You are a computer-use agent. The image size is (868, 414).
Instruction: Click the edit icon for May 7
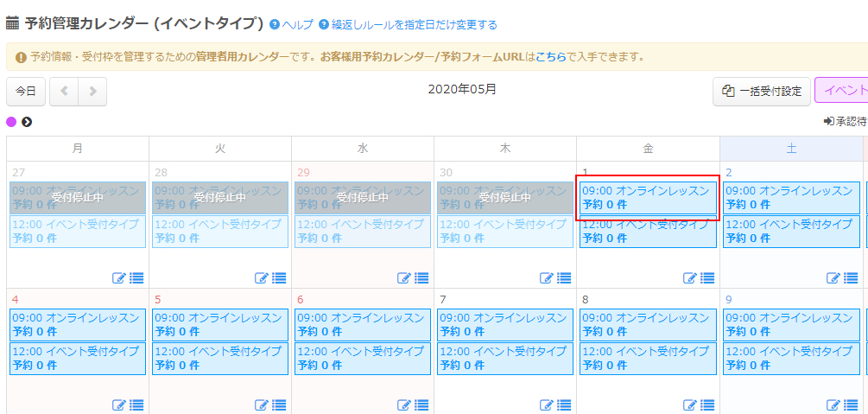tap(548, 404)
